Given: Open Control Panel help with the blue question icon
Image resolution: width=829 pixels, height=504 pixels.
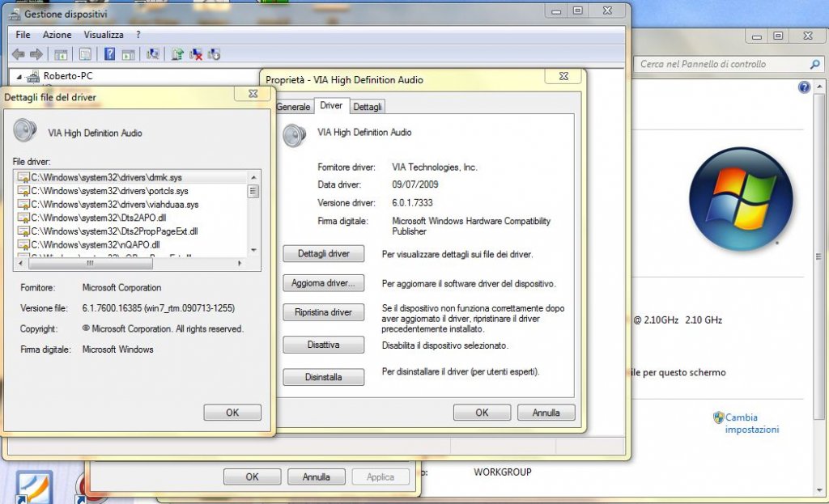Looking at the screenshot, I should tap(804, 87).
